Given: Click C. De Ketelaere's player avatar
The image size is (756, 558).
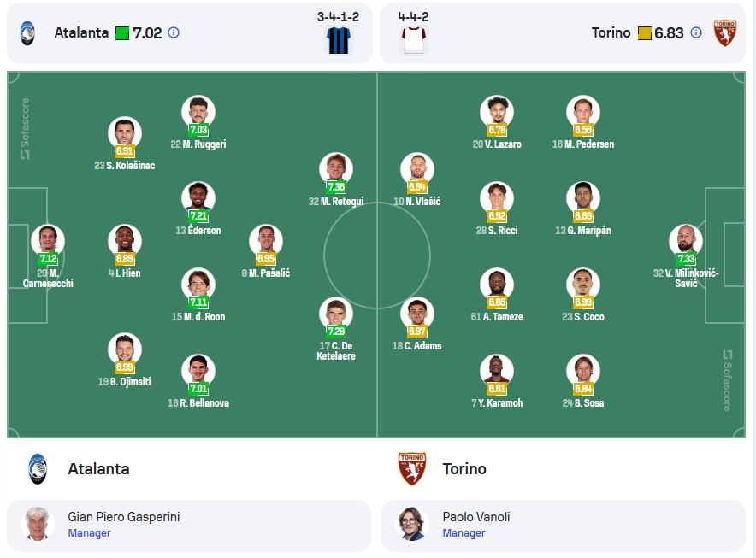Looking at the screenshot, I should (336, 314).
